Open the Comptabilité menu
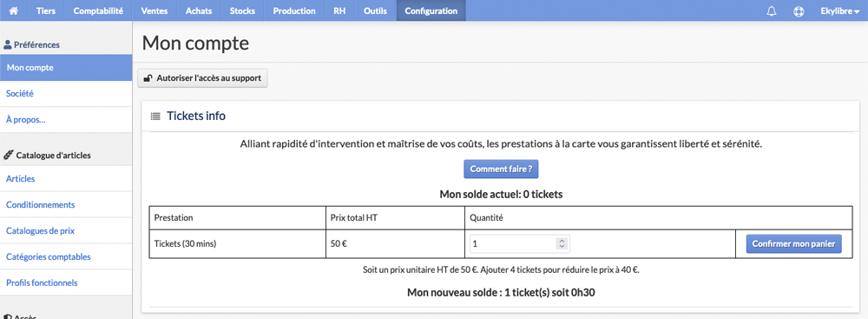The height and width of the screenshot is (319, 868). pos(98,10)
